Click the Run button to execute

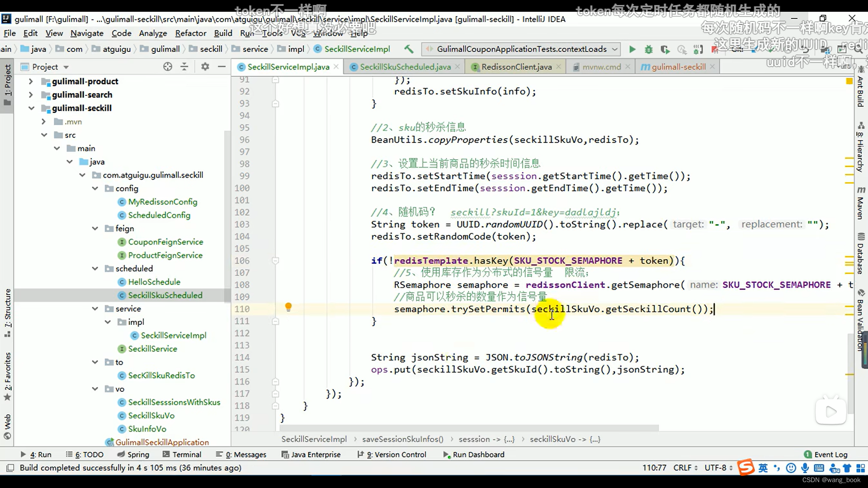point(632,49)
